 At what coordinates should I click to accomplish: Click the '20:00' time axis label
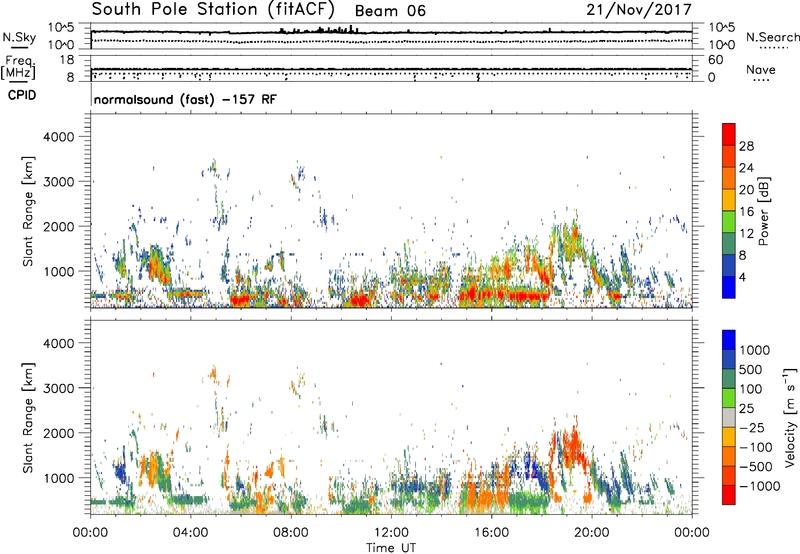[x=591, y=533]
